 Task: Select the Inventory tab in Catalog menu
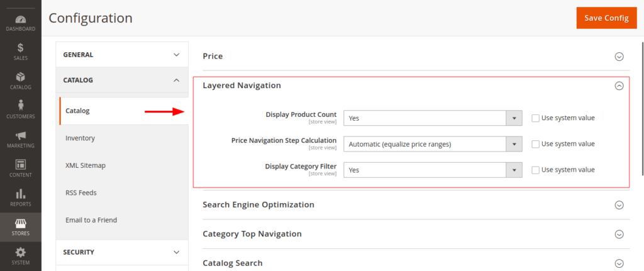pyautogui.click(x=80, y=138)
